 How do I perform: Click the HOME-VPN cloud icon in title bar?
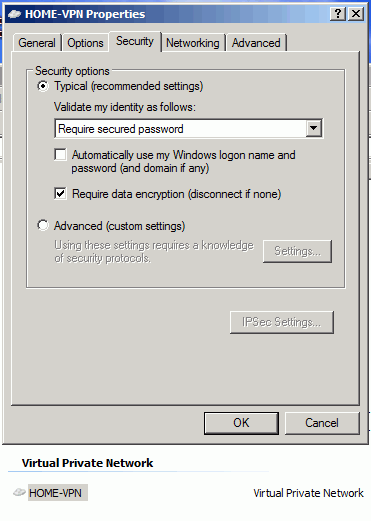[14, 14]
